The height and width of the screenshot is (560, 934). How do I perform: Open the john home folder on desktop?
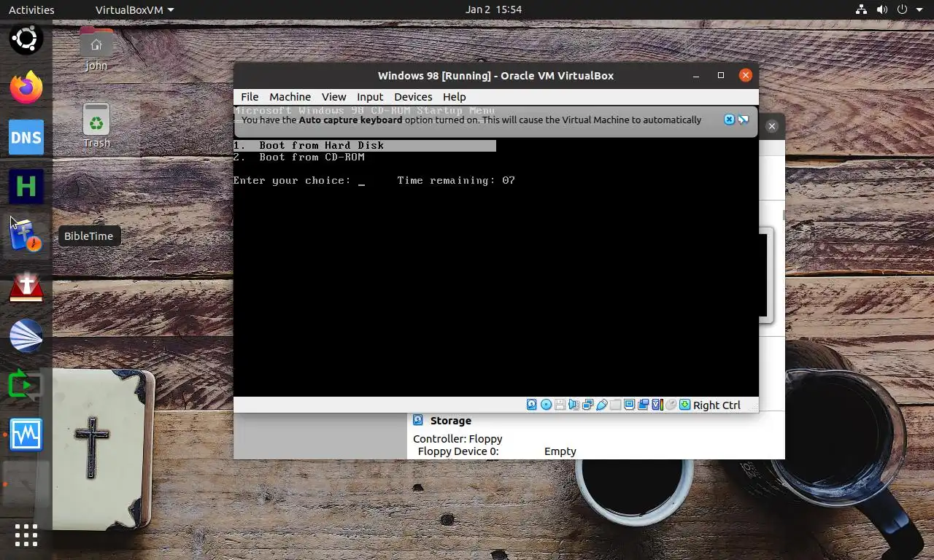tap(96, 50)
